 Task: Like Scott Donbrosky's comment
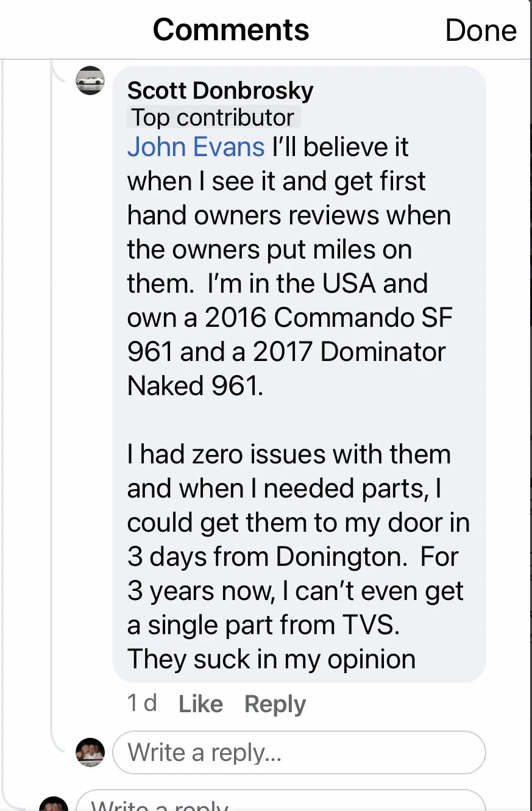pos(200,704)
